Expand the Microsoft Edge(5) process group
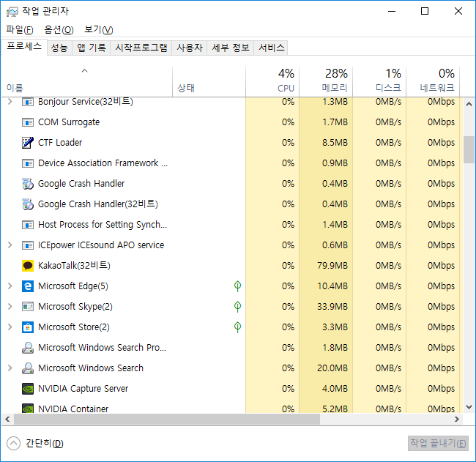The image size is (476, 462). 10,286
